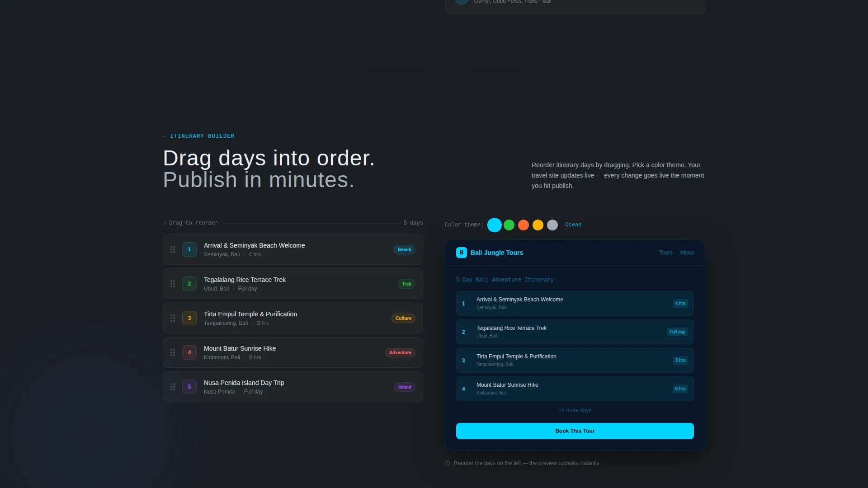Click the Book This Tour button

point(575,431)
